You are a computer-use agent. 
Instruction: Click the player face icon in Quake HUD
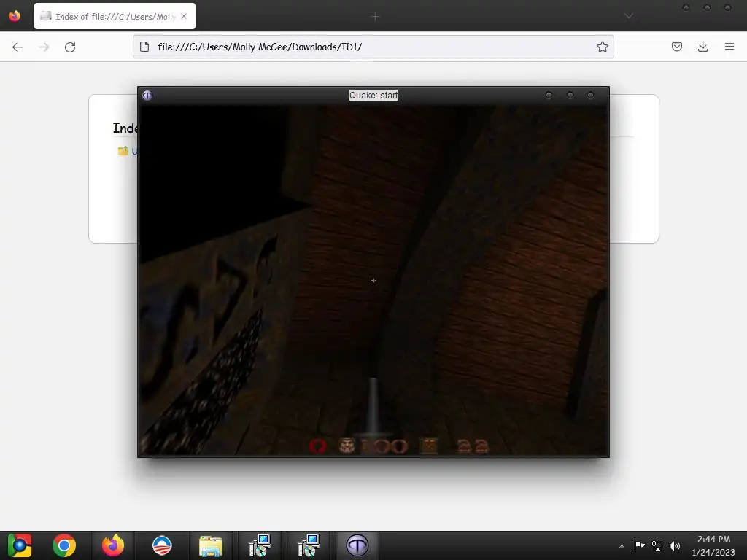pos(347,446)
